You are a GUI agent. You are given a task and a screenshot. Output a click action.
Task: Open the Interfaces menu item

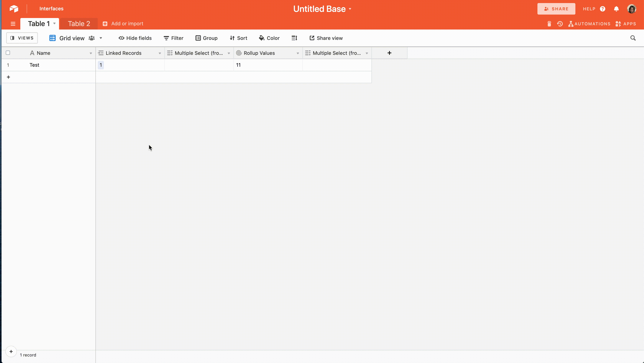(x=51, y=9)
